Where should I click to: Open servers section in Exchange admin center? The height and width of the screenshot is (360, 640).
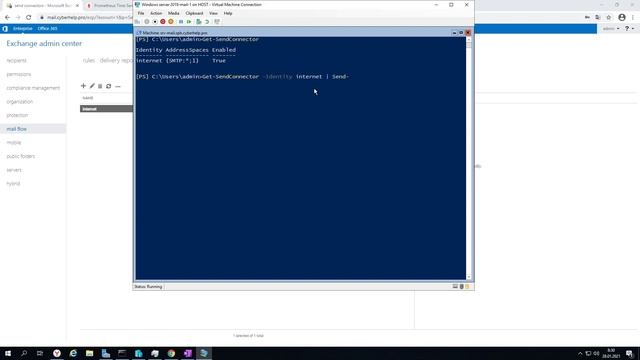click(14, 170)
